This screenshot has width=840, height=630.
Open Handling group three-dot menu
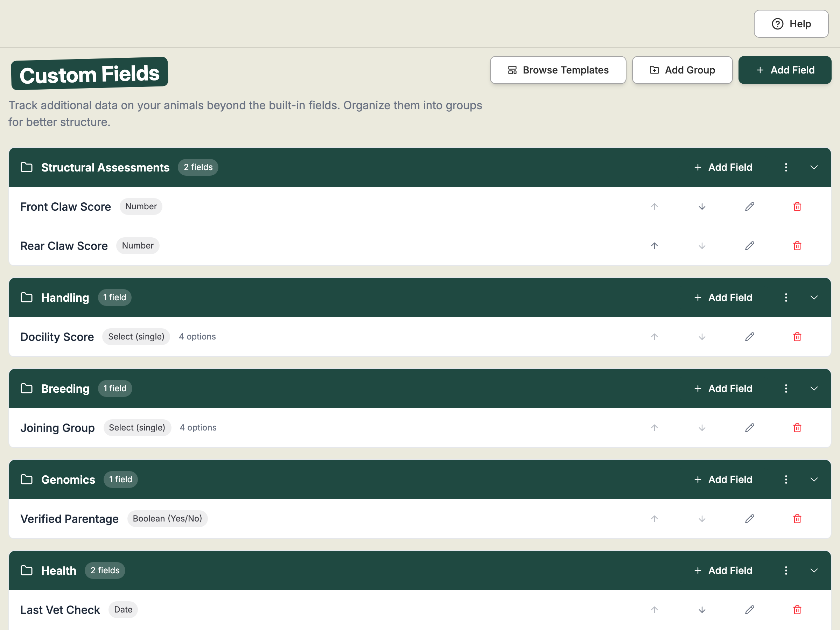click(786, 298)
